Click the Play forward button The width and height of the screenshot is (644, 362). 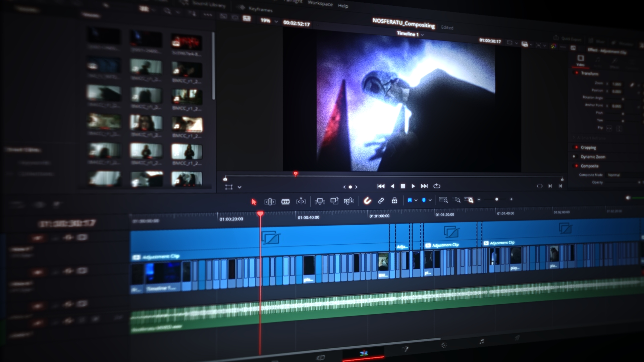[x=413, y=186]
